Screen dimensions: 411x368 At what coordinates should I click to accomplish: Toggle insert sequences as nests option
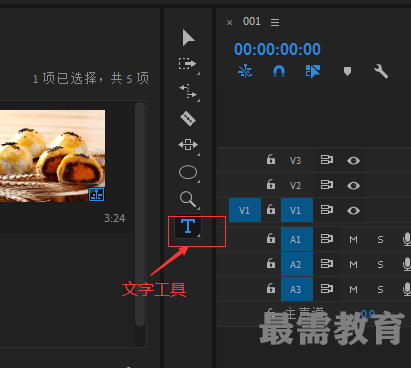245,71
